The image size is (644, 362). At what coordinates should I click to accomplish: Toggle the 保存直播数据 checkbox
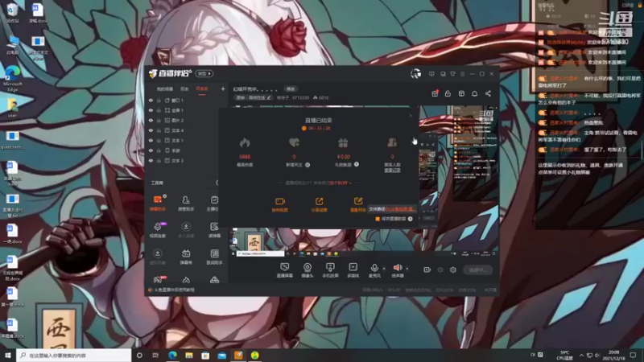tap(378, 219)
